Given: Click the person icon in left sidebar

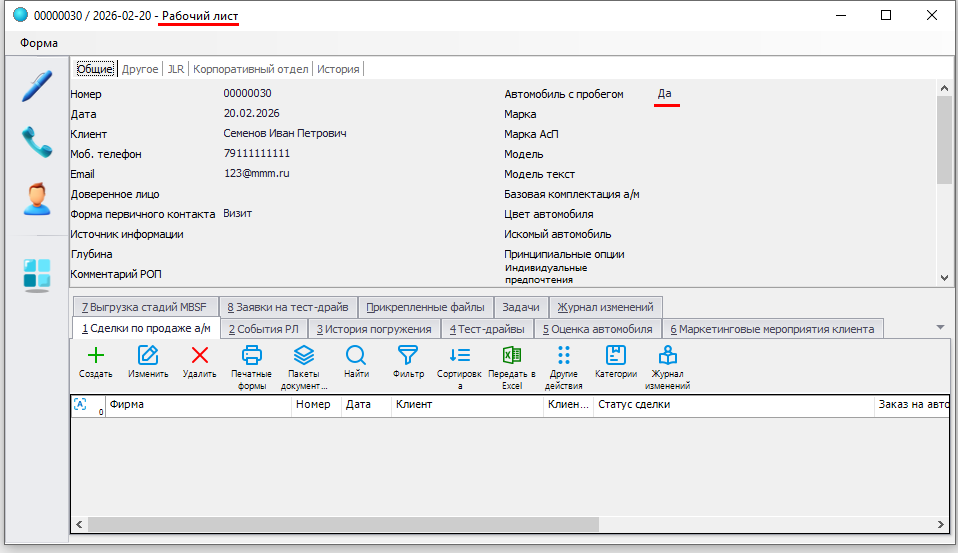Looking at the screenshot, I should (x=37, y=199).
